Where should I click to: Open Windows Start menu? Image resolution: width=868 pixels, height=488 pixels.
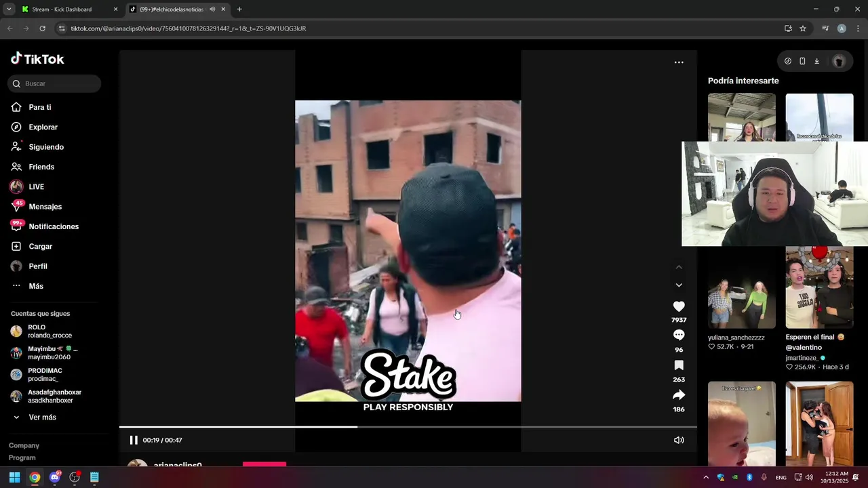pyautogui.click(x=14, y=477)
